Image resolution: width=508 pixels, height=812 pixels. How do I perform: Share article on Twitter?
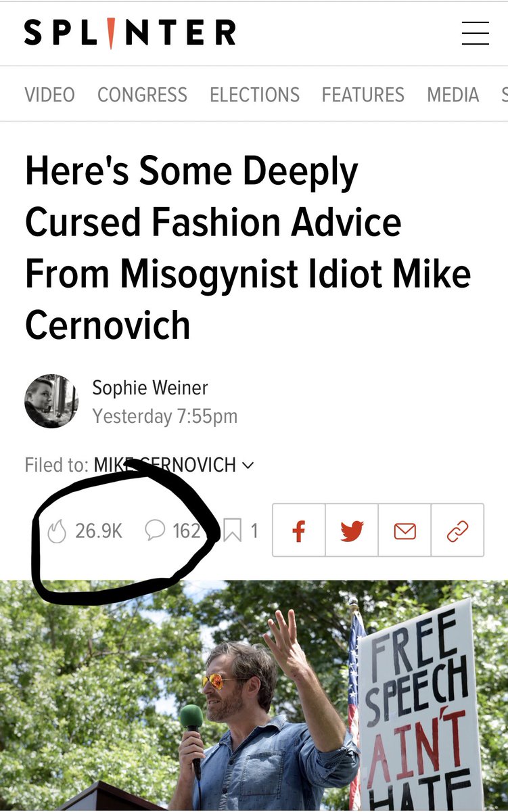[352, 531]
